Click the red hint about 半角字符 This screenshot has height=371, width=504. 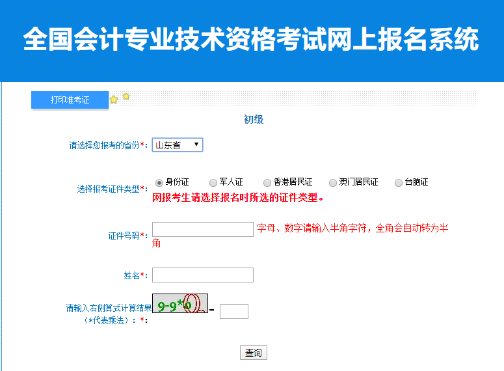point(300,235)
